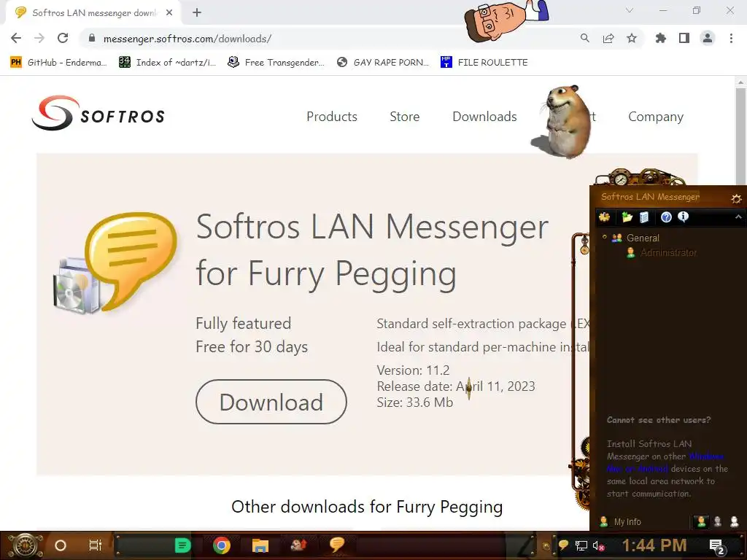Select the Softros LAN messenger download tab

tap(94, 13)
